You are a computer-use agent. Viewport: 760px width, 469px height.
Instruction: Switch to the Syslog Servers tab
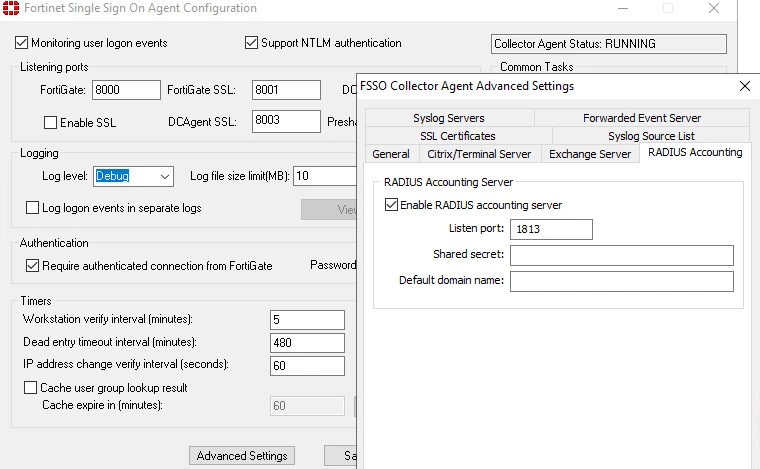[449, 118]
